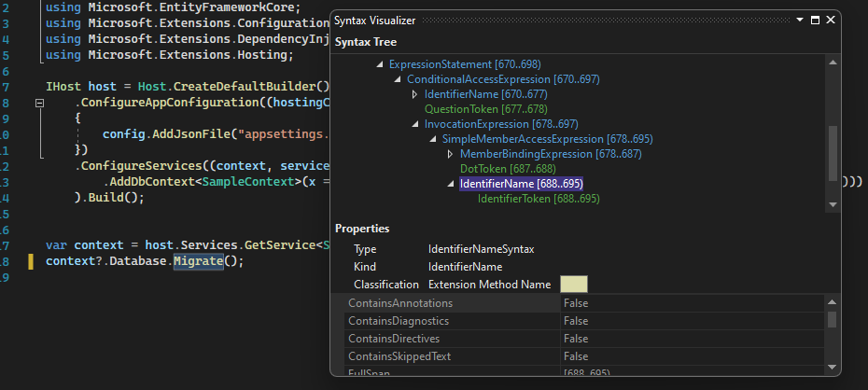Expand the MemberBindingExpression [678..687) node
The image size is (868, 390).
click(x=450, y=154)
